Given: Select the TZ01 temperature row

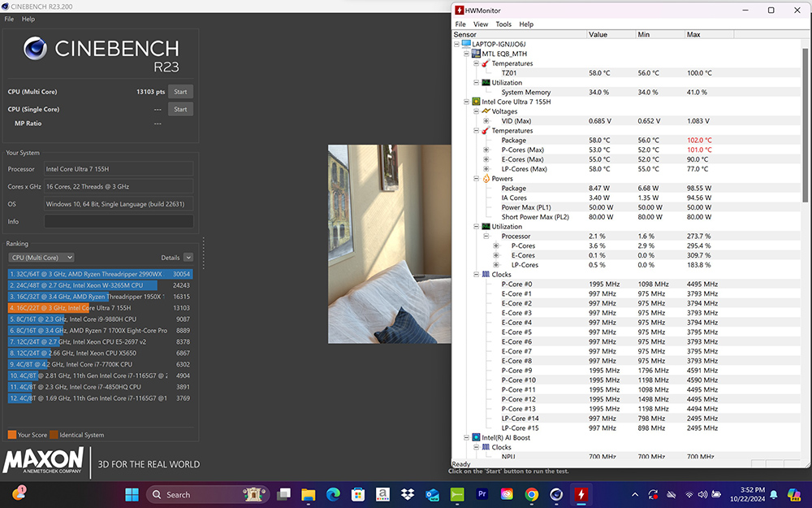Looking at the screenshot, I should 626,73.
